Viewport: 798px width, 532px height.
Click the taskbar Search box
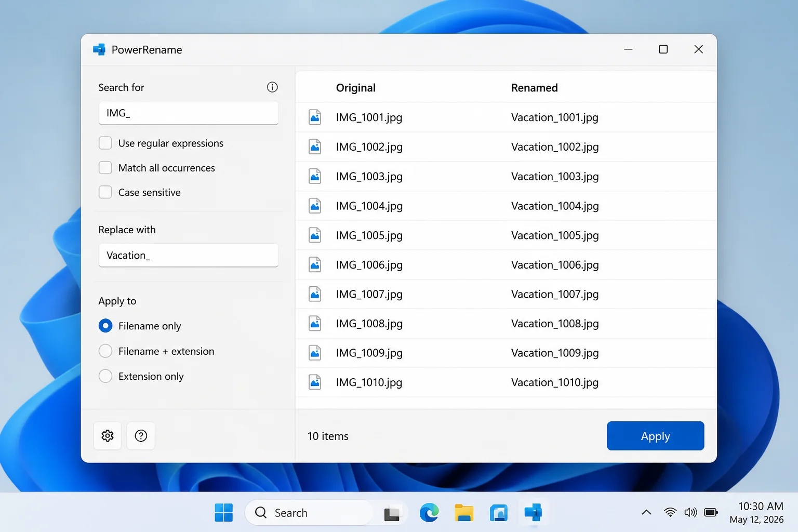click(x=310, y=513)
